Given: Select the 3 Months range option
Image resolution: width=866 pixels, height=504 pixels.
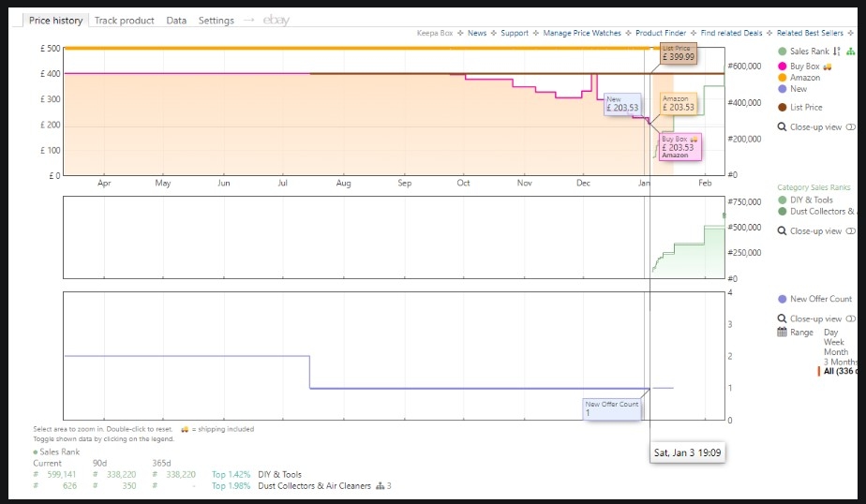Looking at the screenshot, I should tap(840, 362).
